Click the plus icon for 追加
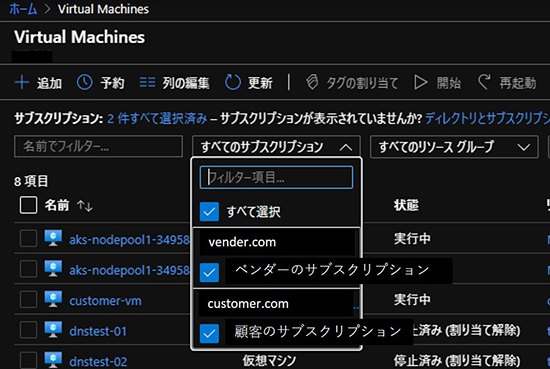550x369 pixels. point(22,83)
